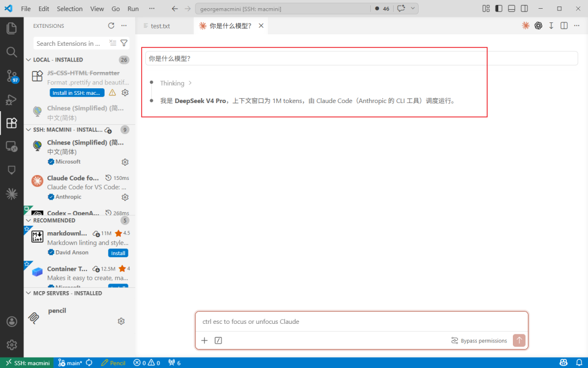588x368 pixels.
Task: Open overflow menu ellipsis in menu bar
Action: 151,9
